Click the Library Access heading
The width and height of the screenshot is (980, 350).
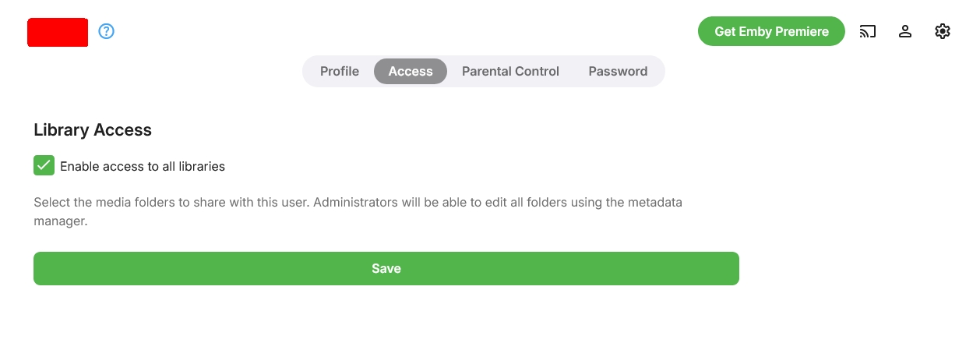pyautogui.click(x=93, y=130)
